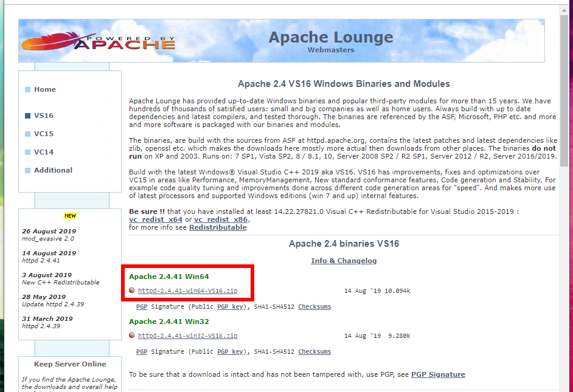
Task: Open the Checksums link under Win32 download
Action: 314,351
